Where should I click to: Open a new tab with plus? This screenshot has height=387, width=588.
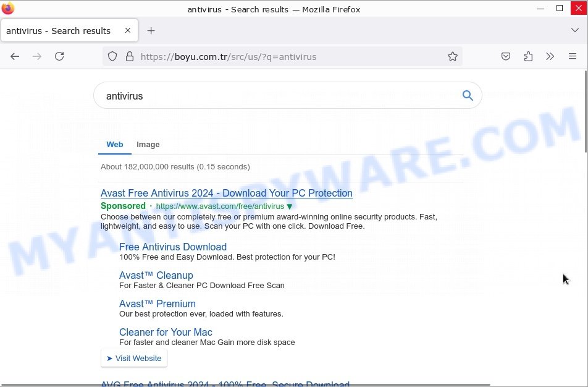pos(151,31)
